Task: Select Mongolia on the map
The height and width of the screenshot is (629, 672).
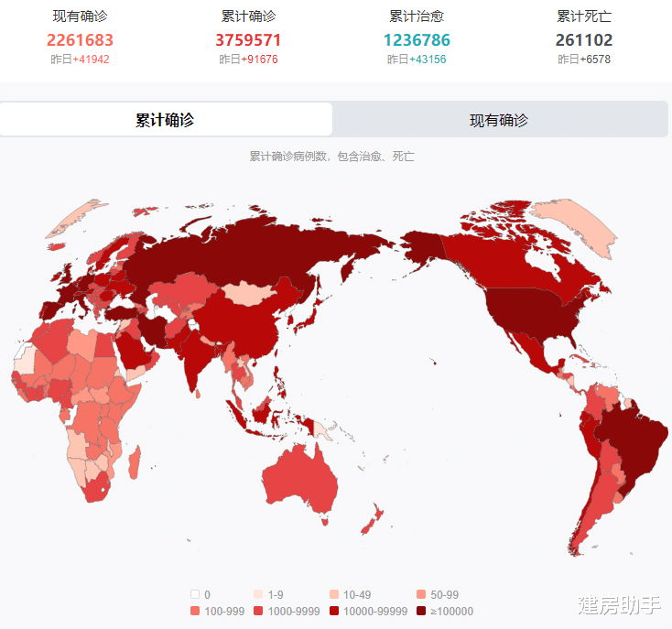Action: click(250, 293)
